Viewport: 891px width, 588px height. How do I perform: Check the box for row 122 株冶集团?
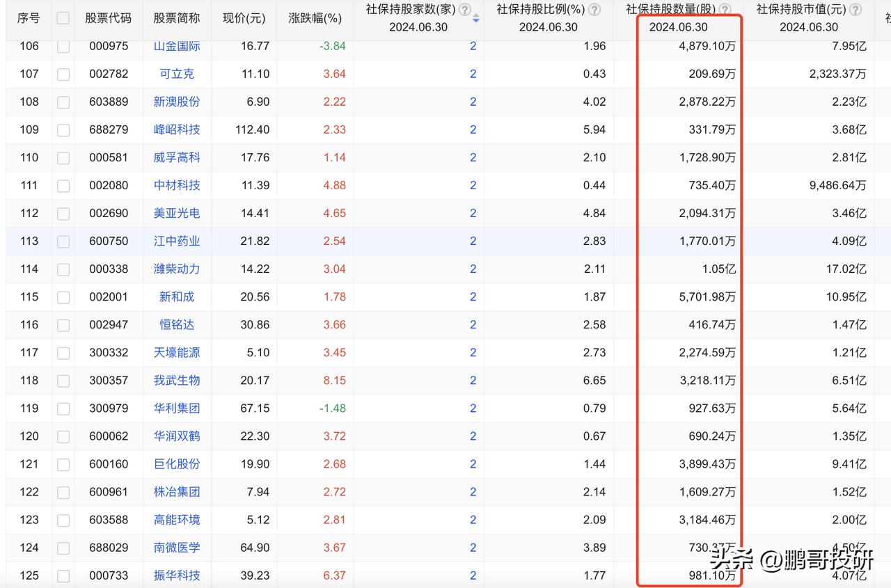point(63,492)
